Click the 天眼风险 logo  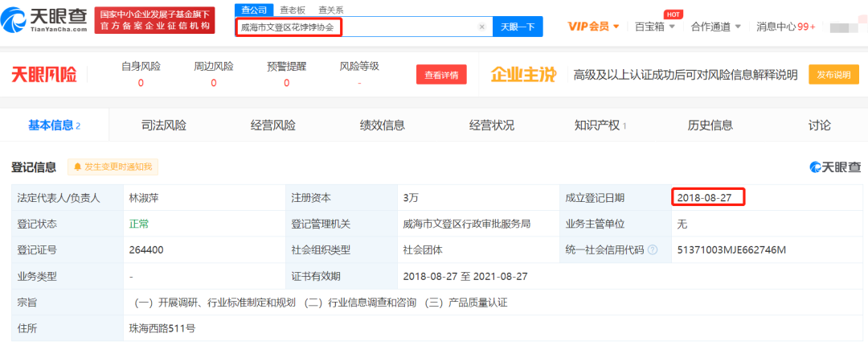[44, 75]
